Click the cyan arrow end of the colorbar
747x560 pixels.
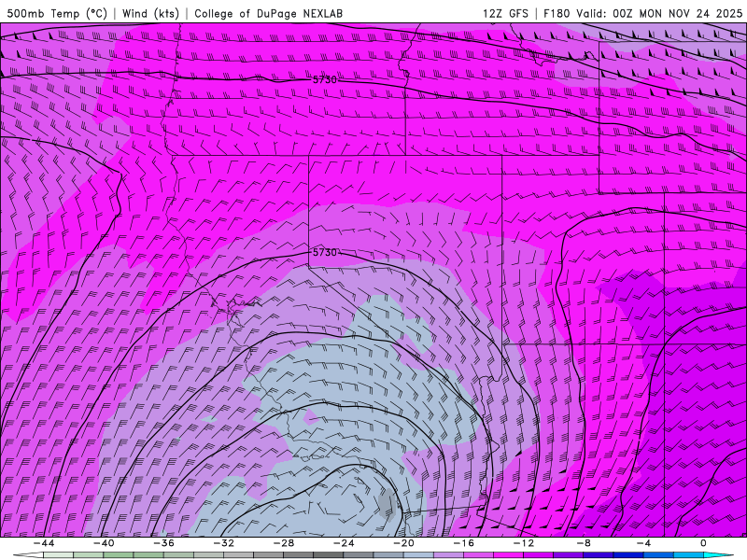click(x=718, y=555)
